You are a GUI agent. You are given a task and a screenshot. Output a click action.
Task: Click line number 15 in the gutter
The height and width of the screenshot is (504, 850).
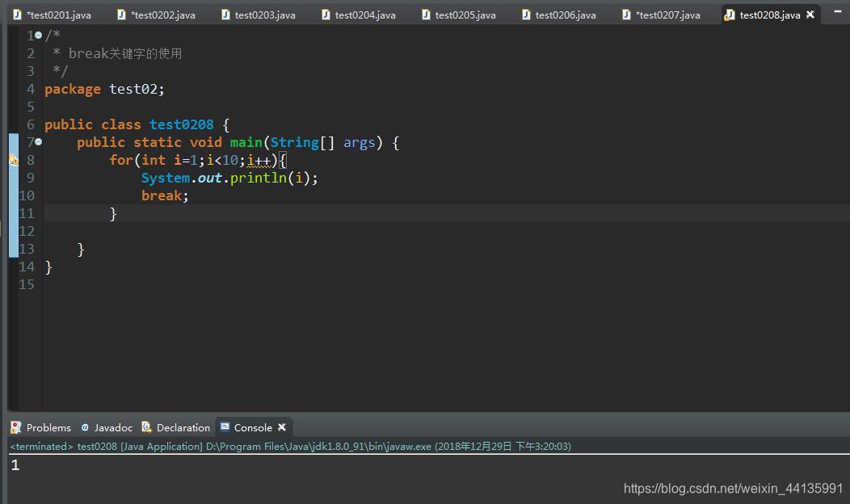[x=27, y=284]
